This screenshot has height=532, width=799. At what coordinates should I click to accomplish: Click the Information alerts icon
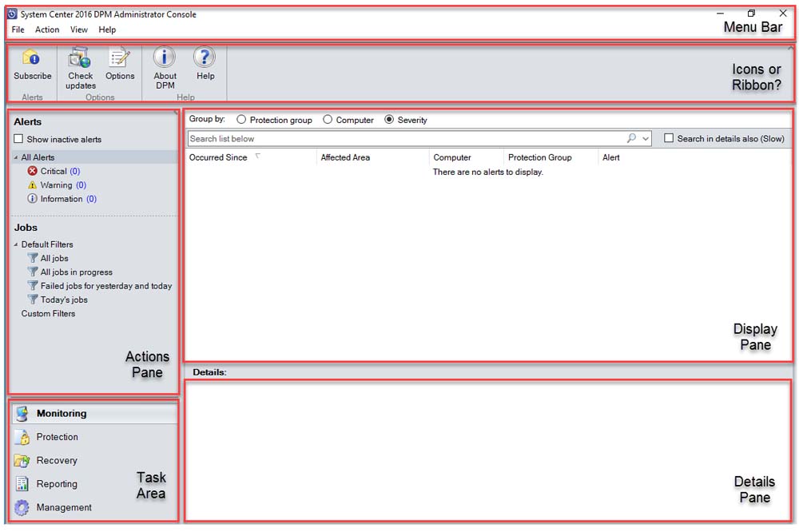[33, 198]
